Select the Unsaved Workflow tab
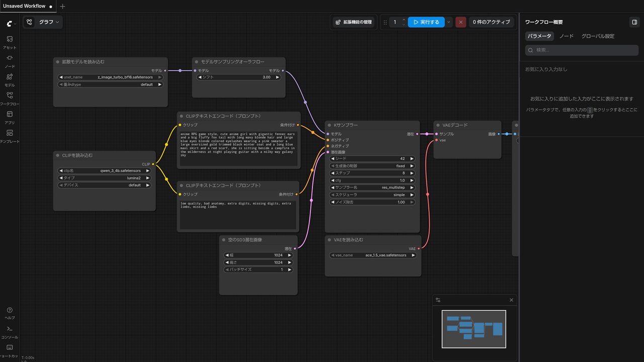 (28, 7)
